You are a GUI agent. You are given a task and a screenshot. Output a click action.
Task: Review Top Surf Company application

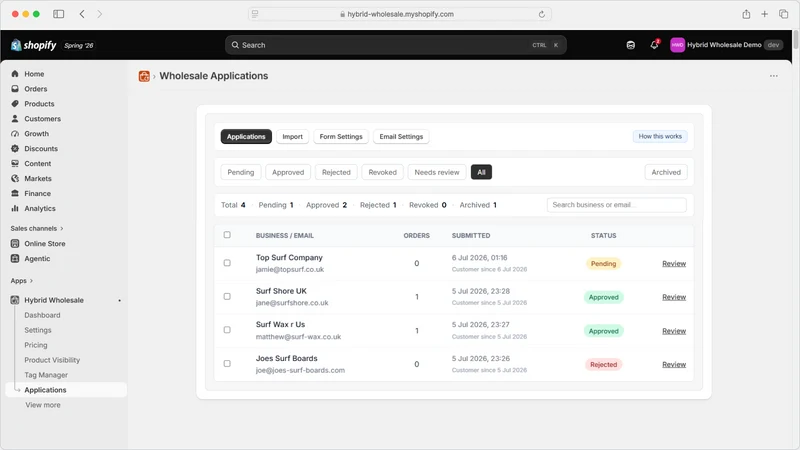coord(674,264)
